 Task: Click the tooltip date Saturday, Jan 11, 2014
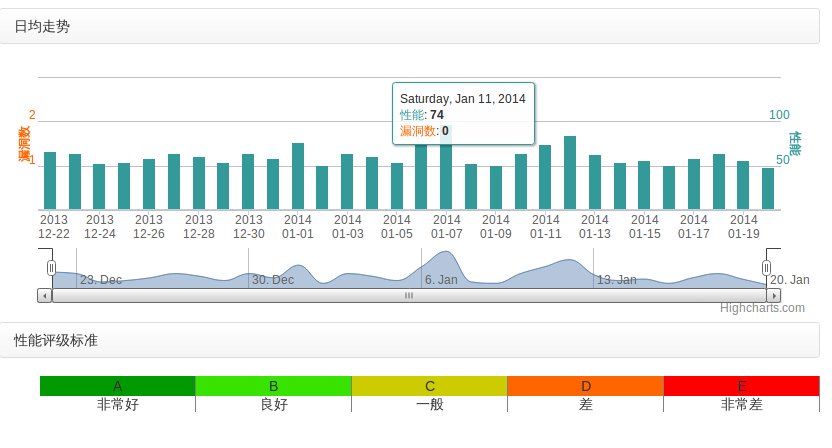463,99
